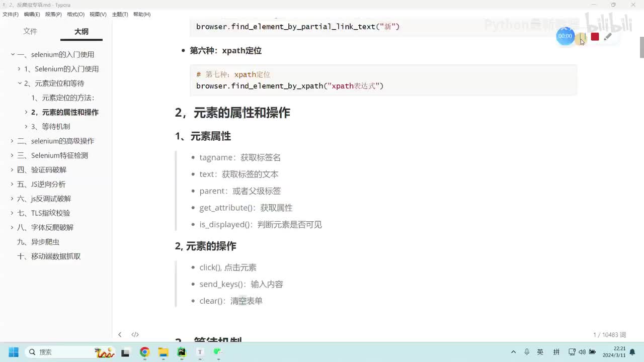
Task: Click the heading 2，元素的属性和操作
Action: [232, 113]
